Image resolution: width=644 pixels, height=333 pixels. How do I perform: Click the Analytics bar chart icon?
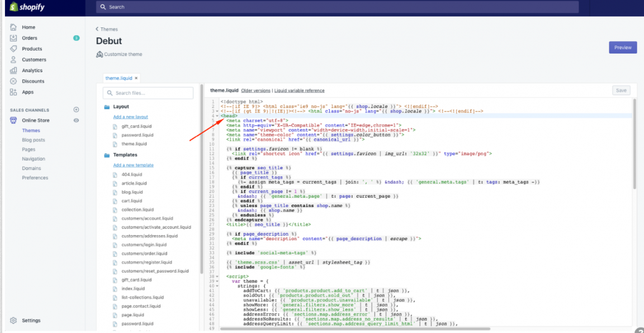(x=13, y=71)
